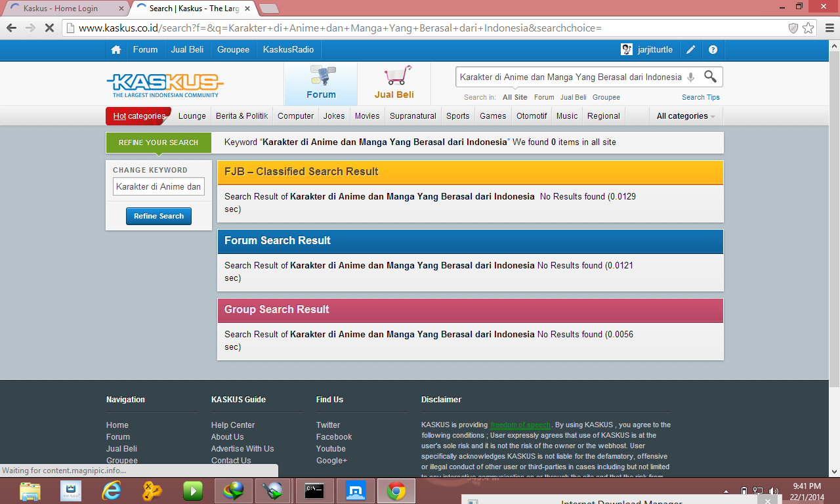The image size is (840, 504).
Task: Click the Search Tips link
Action: pos(701,97)
